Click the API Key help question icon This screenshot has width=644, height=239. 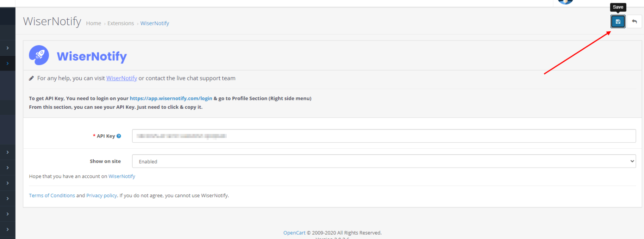pyautogui.click(x=119, y=136)
